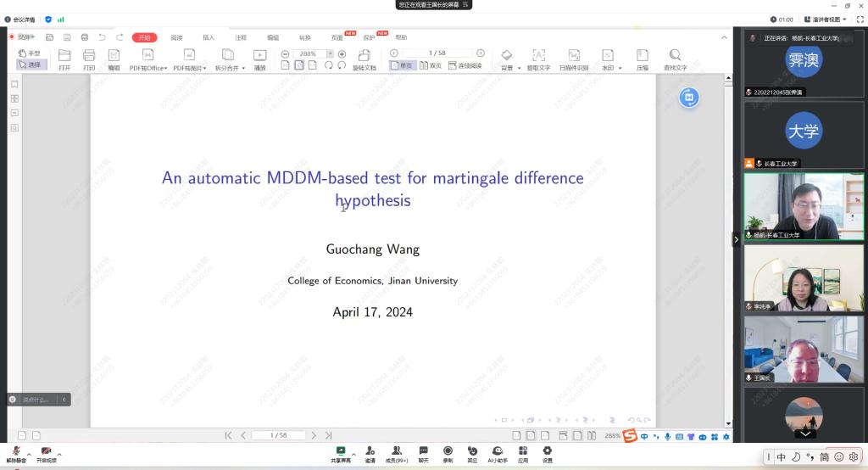Open meeting Settings gear icon
The height and width of the screenshot is (470, 868).
coord(548,451)
